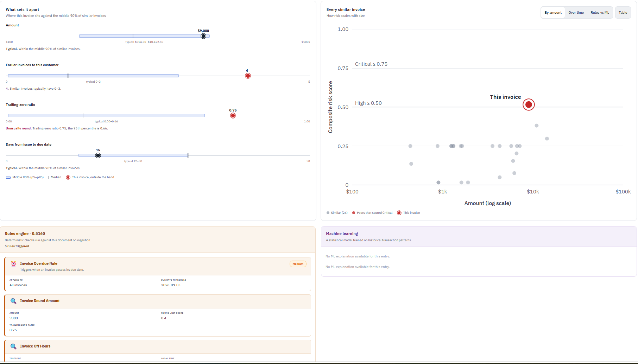Open the Table view button
This screenshot has height=364, width=638.
coord(623,13)
